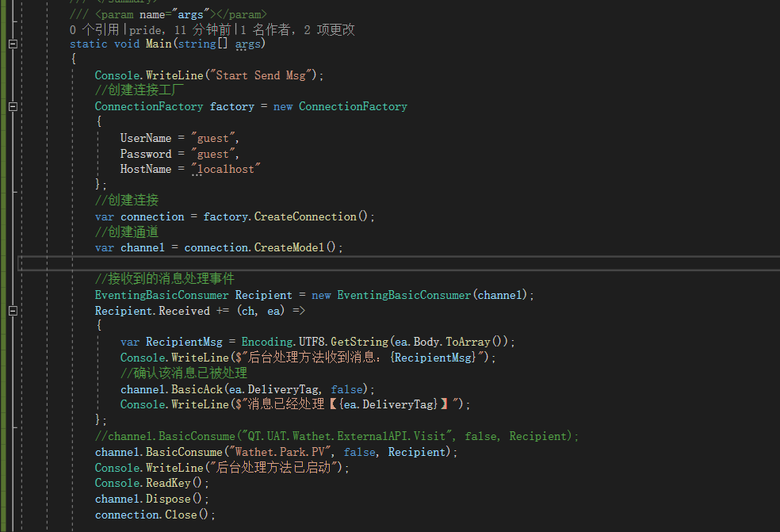Click the 'Password' property
780x532 pixels.
(146, 154)
